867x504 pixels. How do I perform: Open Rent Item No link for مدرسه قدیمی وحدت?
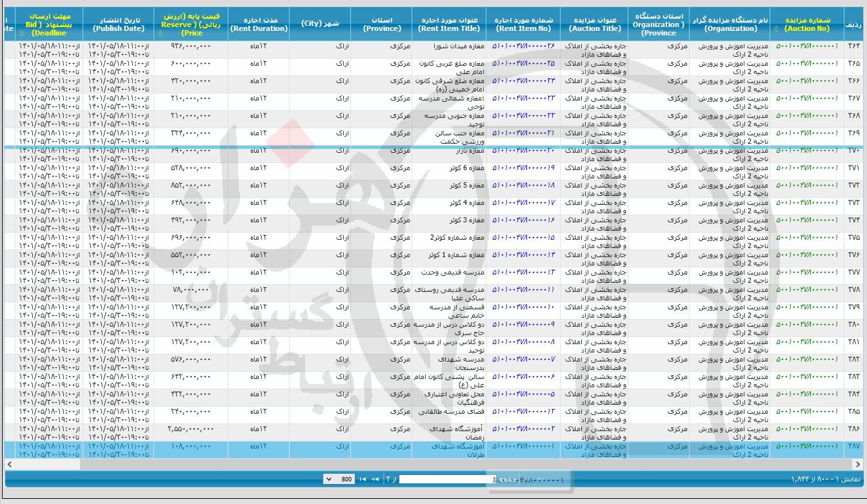pos(523,272)
